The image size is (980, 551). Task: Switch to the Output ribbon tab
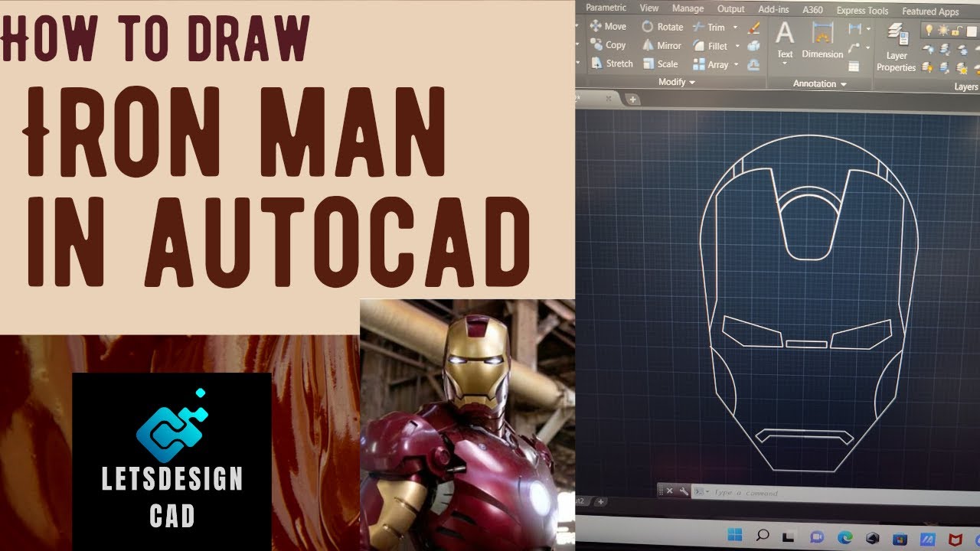coord(730,9)
